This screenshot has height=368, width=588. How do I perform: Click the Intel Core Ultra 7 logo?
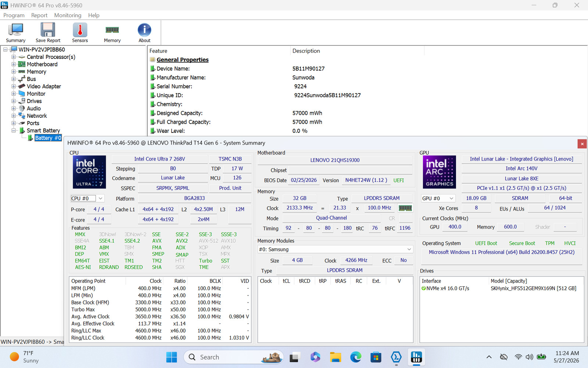(89, 172)
